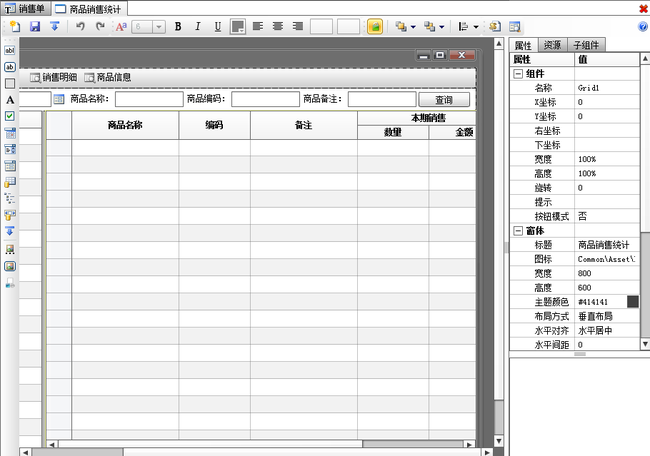Open the fill color picker button

pos(238,27)
